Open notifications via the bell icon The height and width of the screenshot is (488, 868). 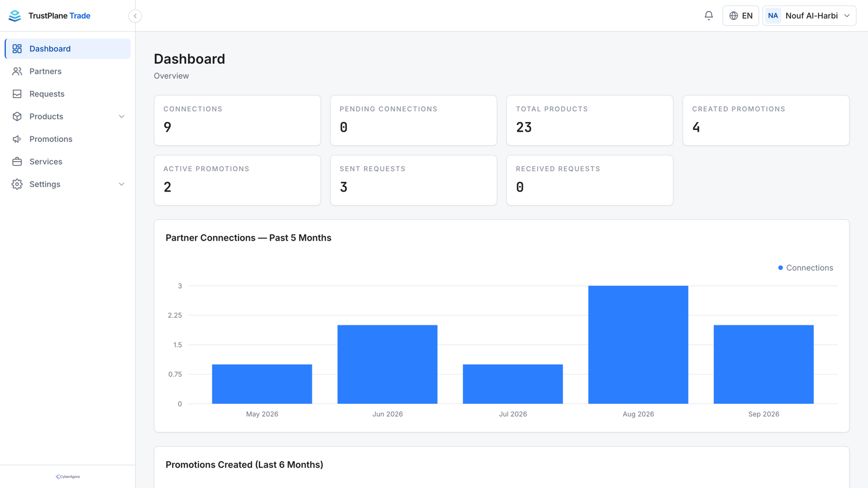709,16
